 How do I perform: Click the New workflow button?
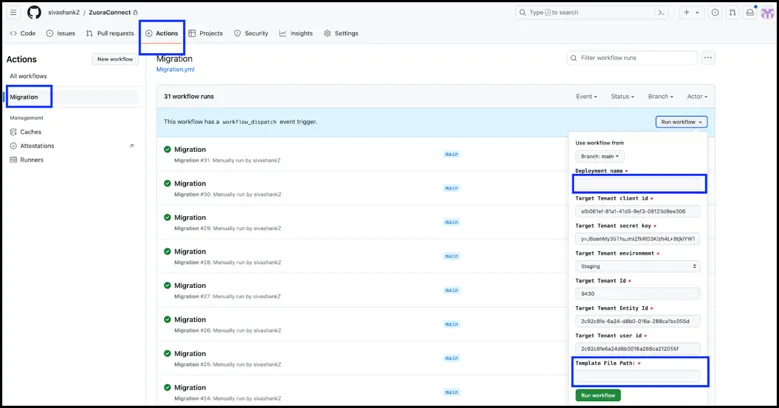click(x=115, y=59)
